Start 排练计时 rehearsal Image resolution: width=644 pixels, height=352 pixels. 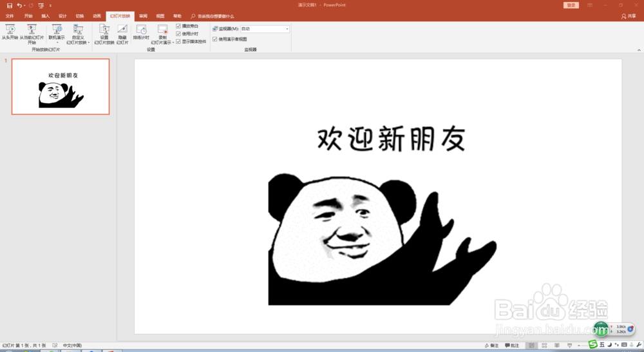tap(141, 32)
